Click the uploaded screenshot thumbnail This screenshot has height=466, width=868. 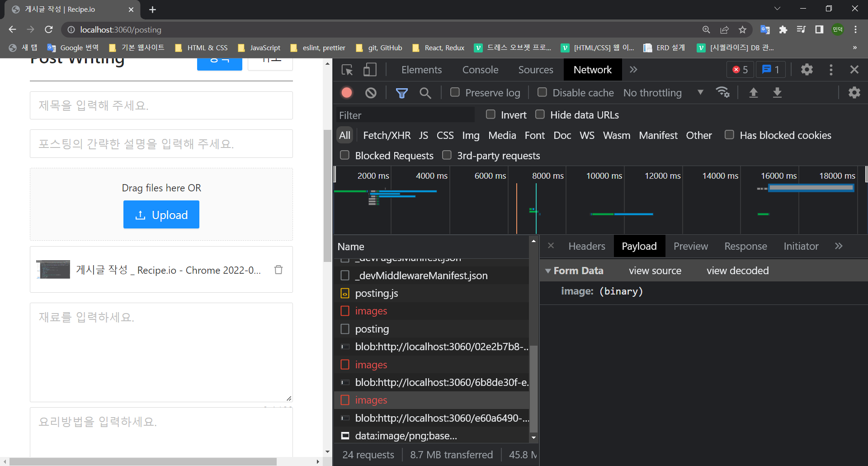(x=53, y=270)
